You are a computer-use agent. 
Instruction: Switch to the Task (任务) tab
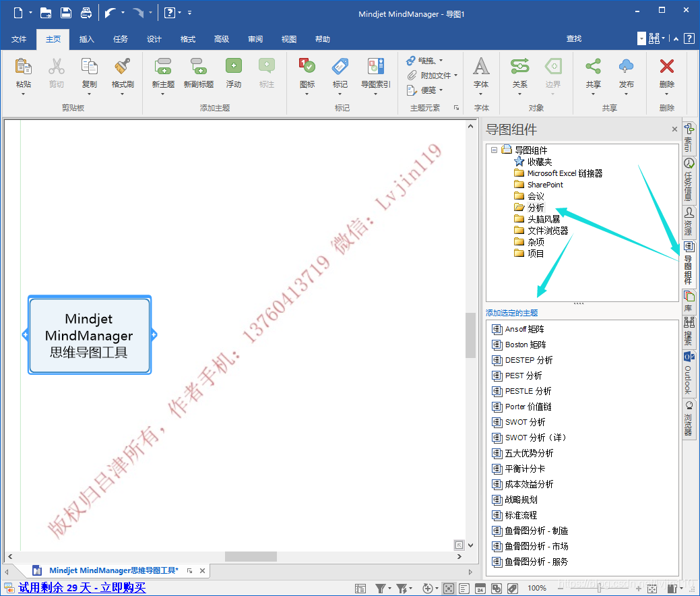pos(121,39)
